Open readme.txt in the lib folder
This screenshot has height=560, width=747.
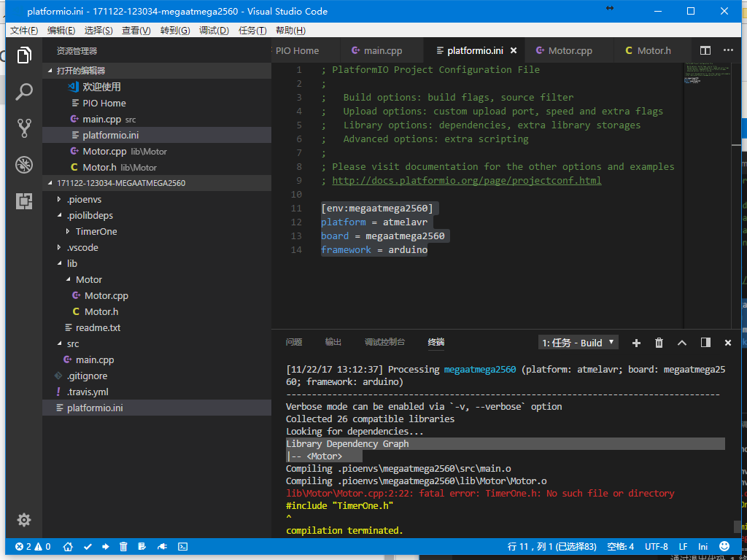[x=157, y=327]
